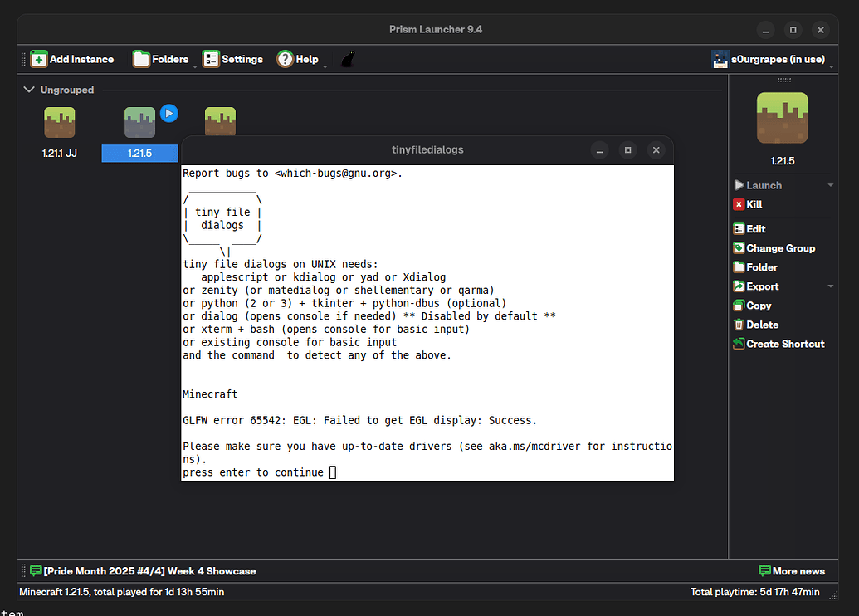Click the Add Instance icon

38,59
